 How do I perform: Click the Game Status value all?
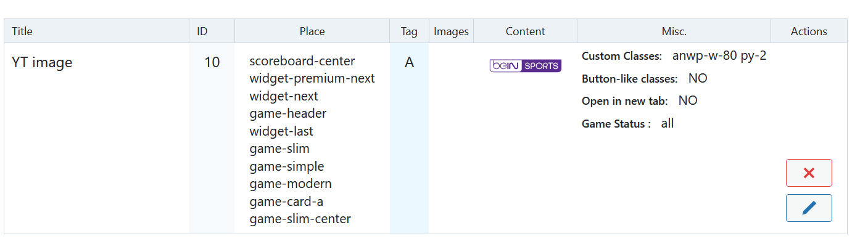pos(668,123)
